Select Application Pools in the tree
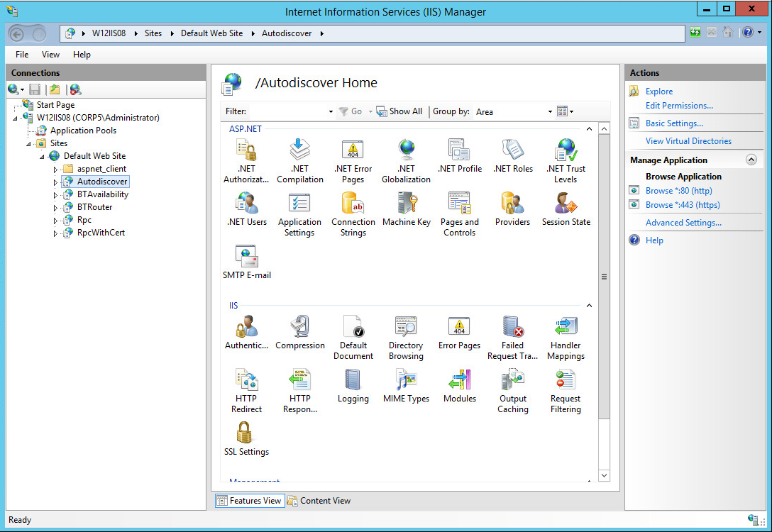 [x=83, y=131]
